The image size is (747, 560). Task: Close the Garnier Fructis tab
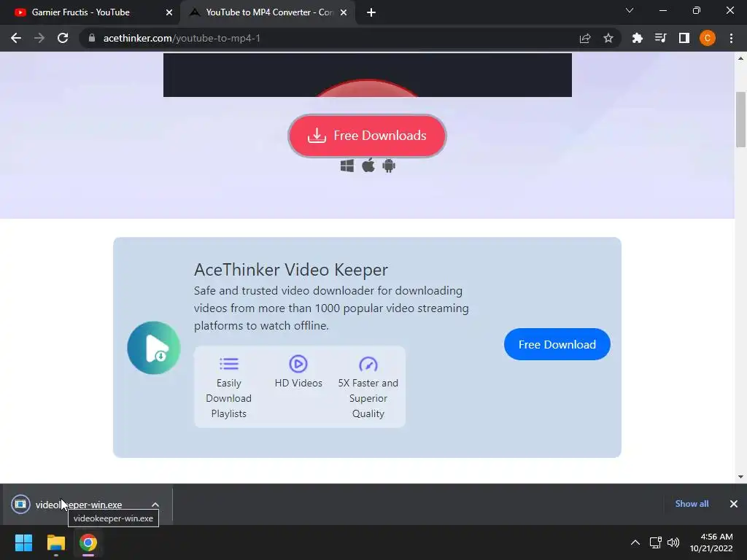[169, 12]
